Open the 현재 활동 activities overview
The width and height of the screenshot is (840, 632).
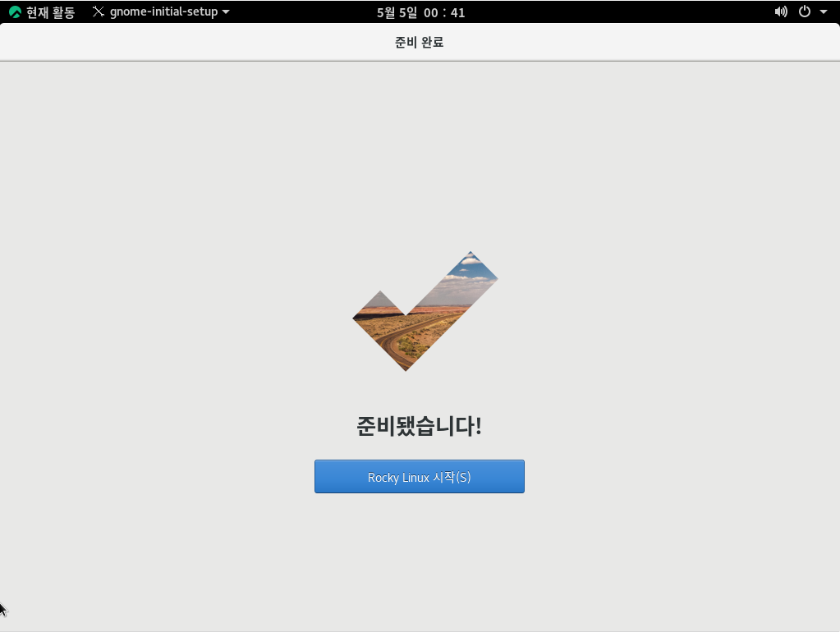42,11
